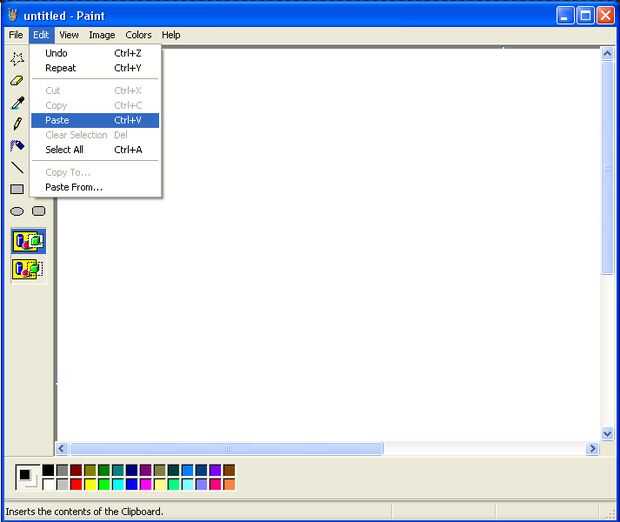Pick the bright yellow color swatch

[90, 484]
